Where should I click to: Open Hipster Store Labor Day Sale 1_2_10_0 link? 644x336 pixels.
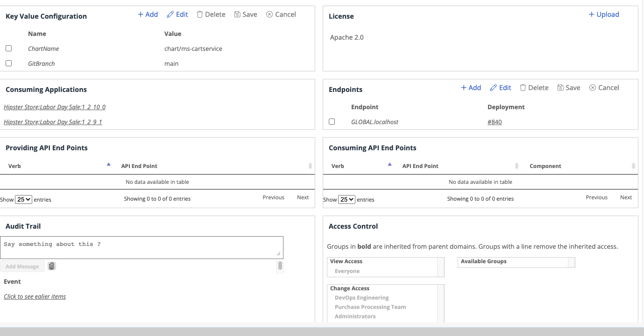[x=55, y=107]
